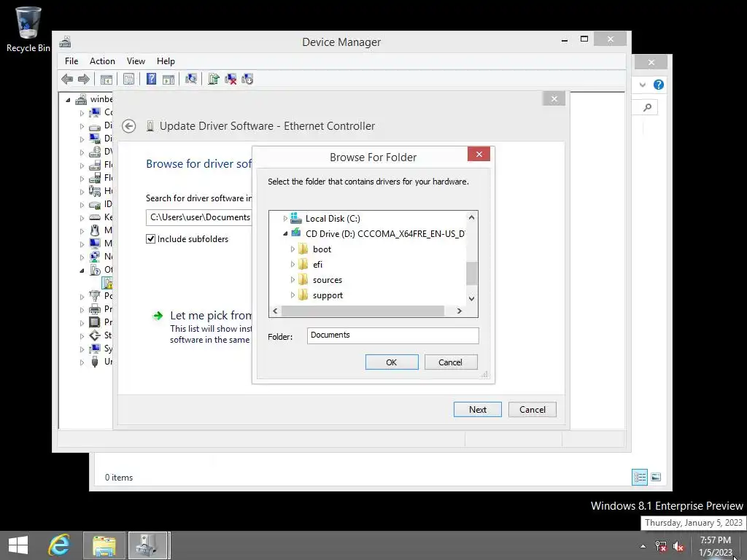The width and height of the screenshot is (747, 560).
Task: Click the highlighted unknown device icon in device tree
Action: [107, 283]
